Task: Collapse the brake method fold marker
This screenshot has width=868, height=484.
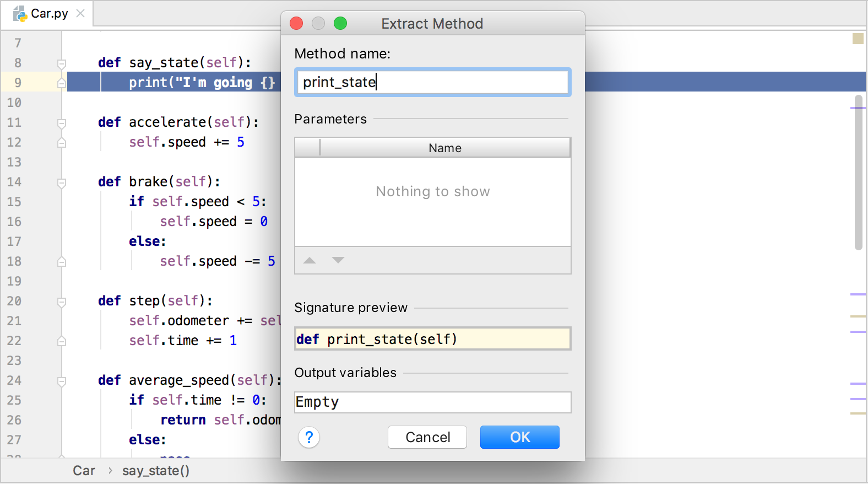Action: [x=62, y=182]
